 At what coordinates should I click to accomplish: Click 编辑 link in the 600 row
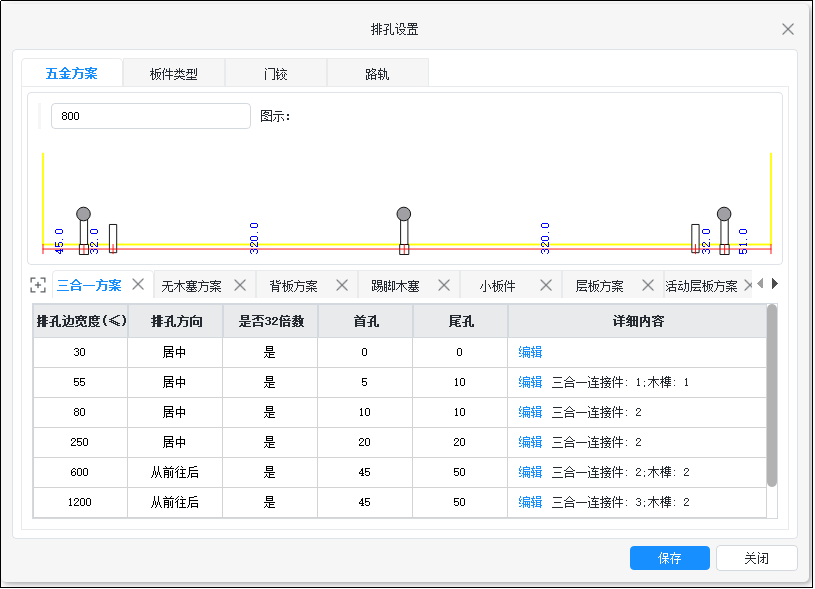coord(530,472)
